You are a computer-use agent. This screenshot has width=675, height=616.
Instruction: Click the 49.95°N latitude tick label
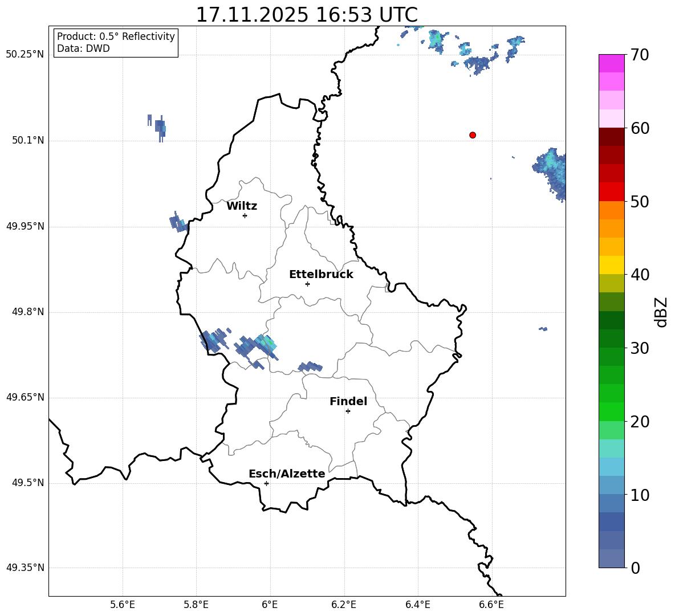25,226
